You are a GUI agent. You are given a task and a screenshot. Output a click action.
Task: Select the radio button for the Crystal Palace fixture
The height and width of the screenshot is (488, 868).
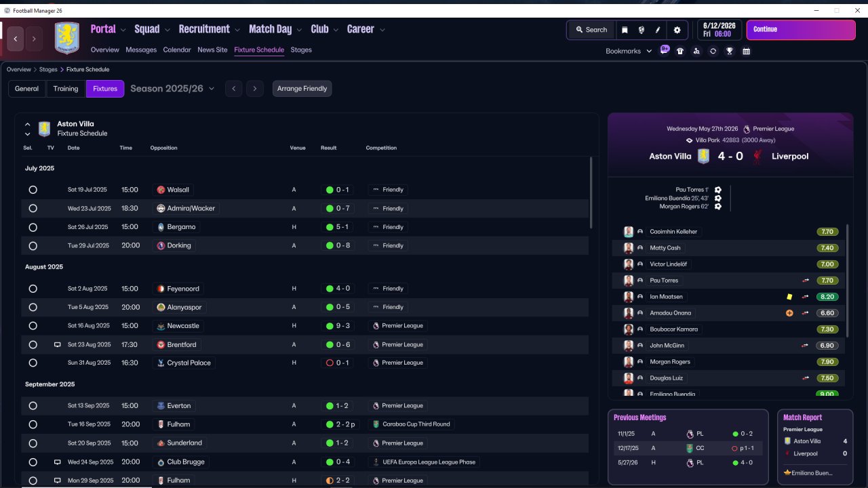point(33,363)
